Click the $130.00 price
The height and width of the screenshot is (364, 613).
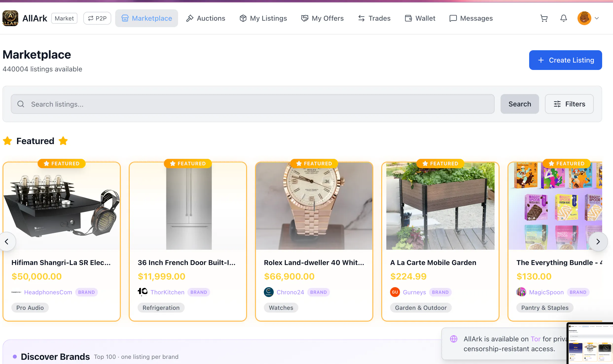[x=534, y=276]
